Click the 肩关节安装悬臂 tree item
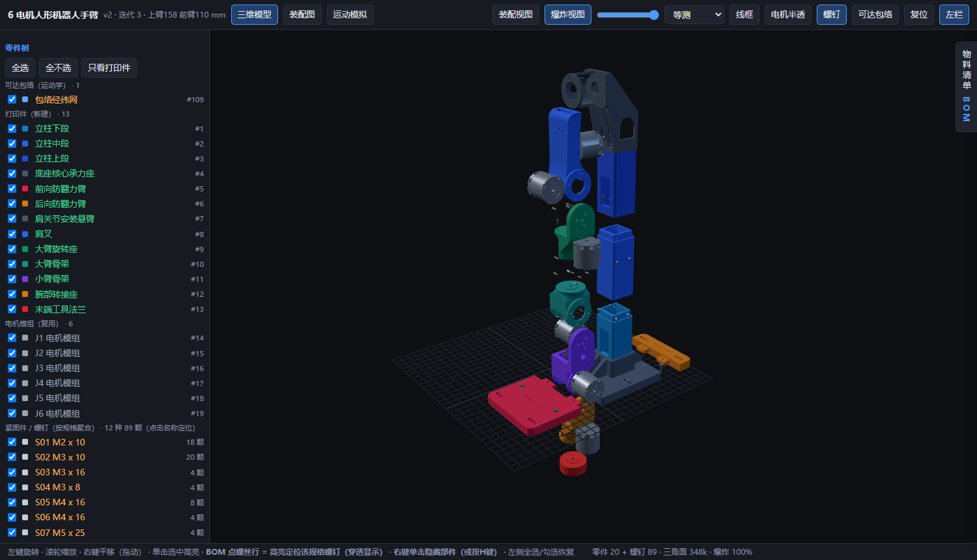 [x=64, y=219]
